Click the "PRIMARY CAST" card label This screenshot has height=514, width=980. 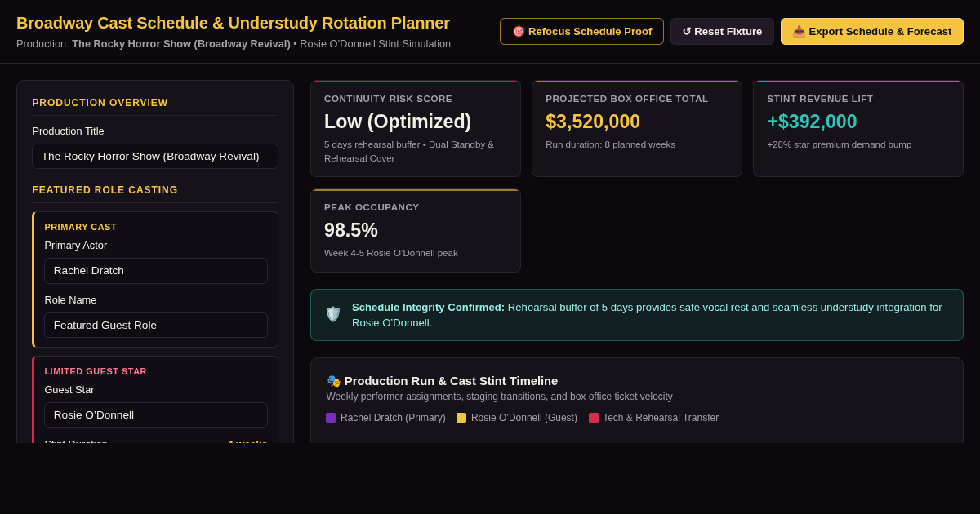[x=81, y=227]
